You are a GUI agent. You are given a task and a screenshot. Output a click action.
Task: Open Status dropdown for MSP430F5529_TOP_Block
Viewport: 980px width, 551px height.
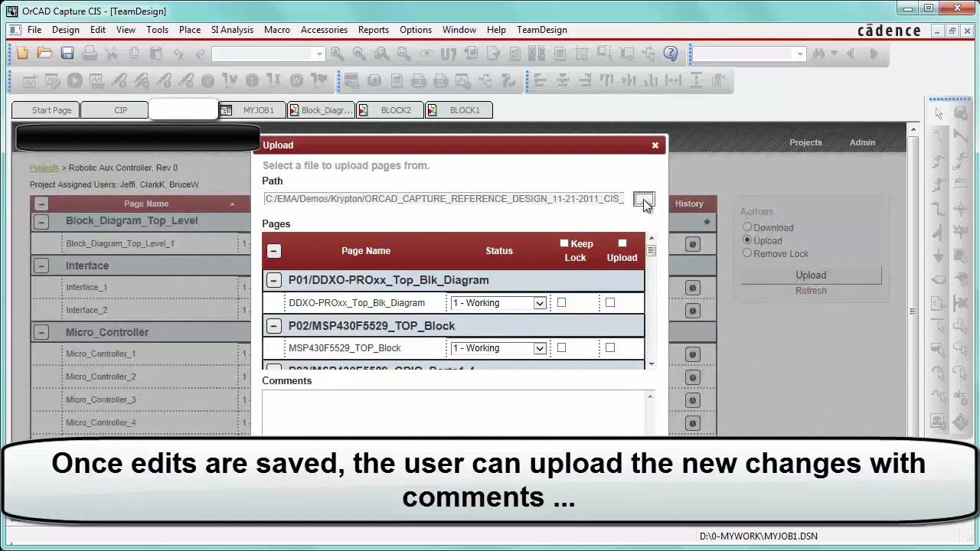(x=498, y=348)
